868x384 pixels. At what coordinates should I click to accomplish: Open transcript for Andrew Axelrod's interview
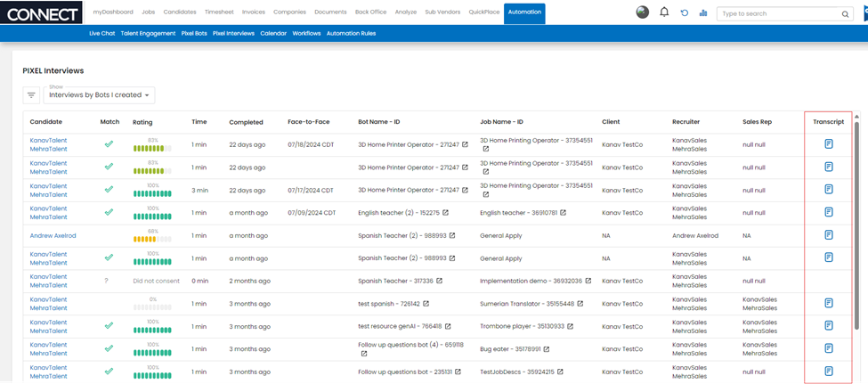[x=829, y=235]
